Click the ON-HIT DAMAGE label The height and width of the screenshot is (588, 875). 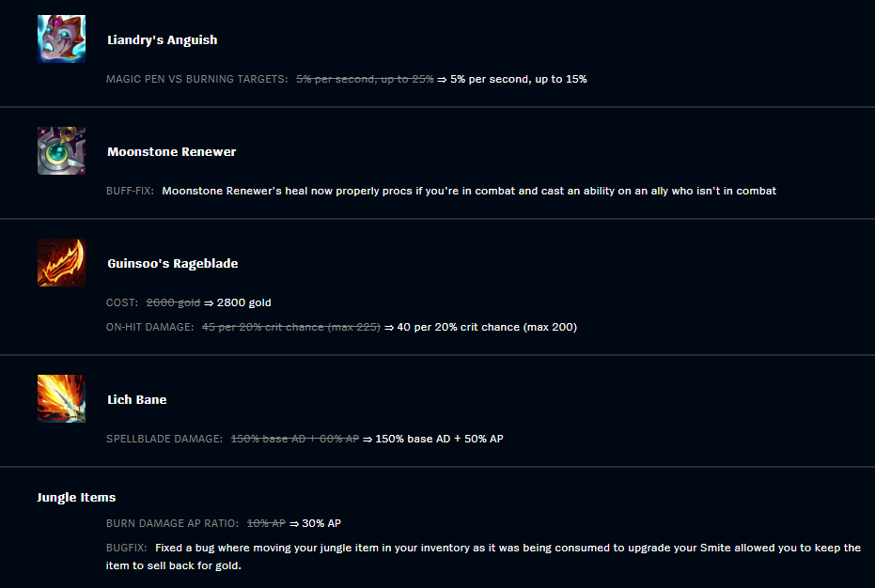tap(150, 327)
